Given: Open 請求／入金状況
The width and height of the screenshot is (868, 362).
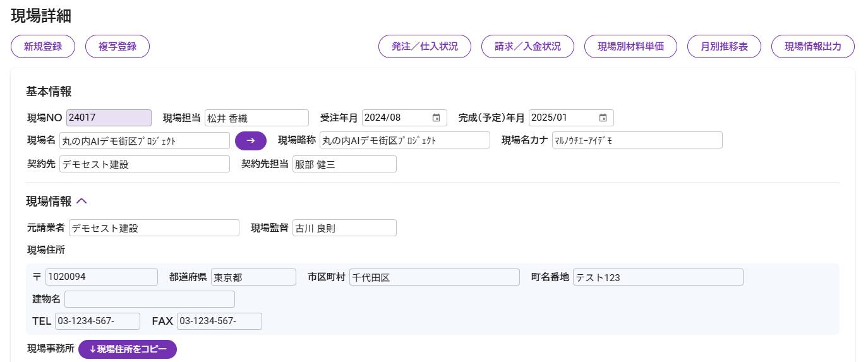Looking at the screenshot, I should [x=527, y=46].
